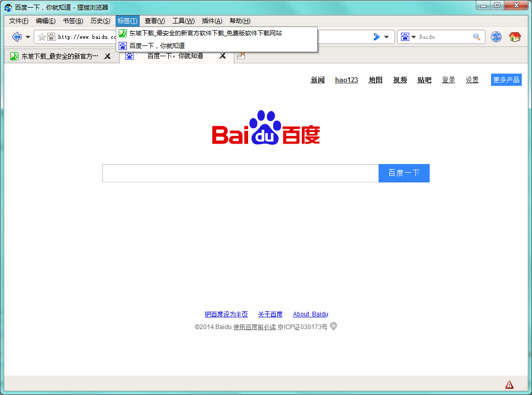Screen dimensions: 532x395
Task: Click the security badge icon after ICP number
Action: click(334, 326)
